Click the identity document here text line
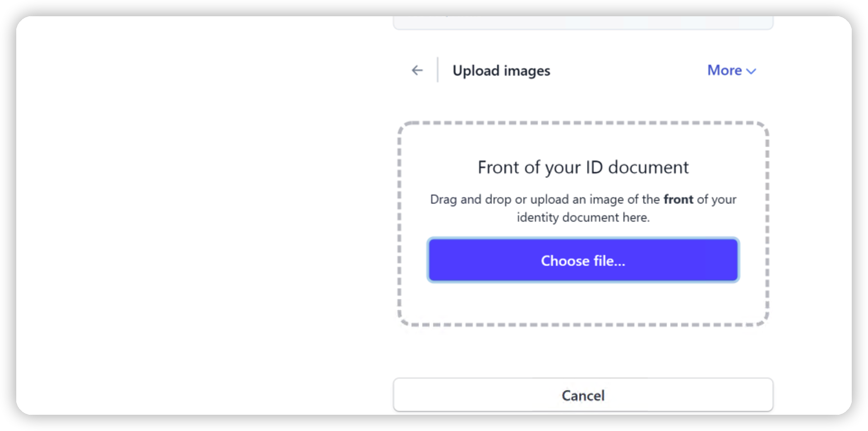This screenshot has width=868, height=431. click(x=583, y=217)
